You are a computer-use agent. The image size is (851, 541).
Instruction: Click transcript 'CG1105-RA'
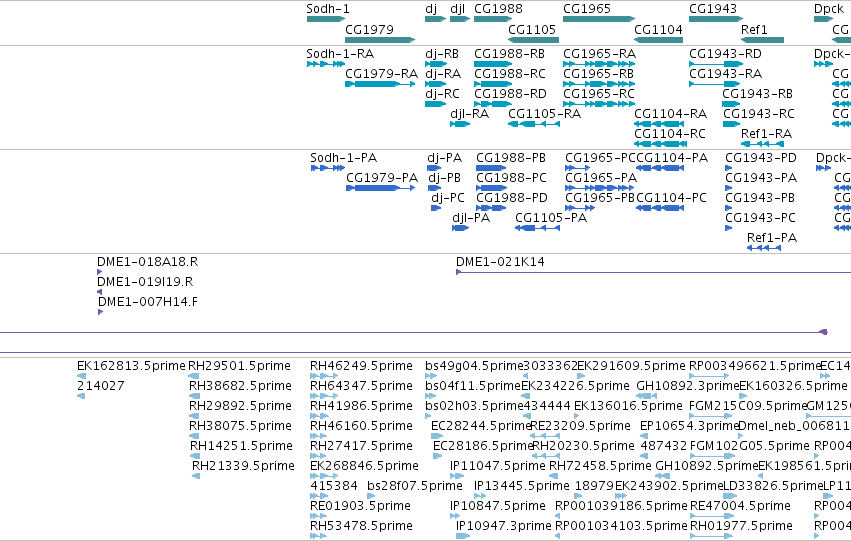click(544, 114)
